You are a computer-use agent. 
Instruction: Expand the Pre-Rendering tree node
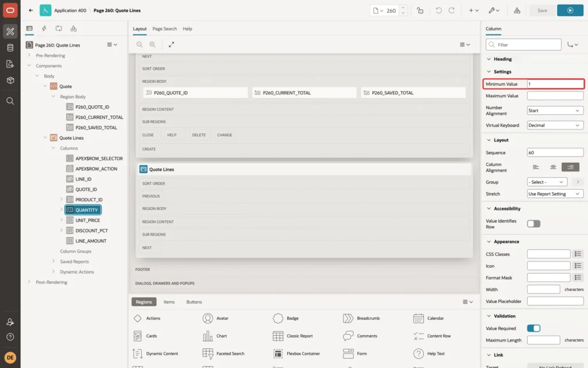pyautogui.click(x=29, y=55)
